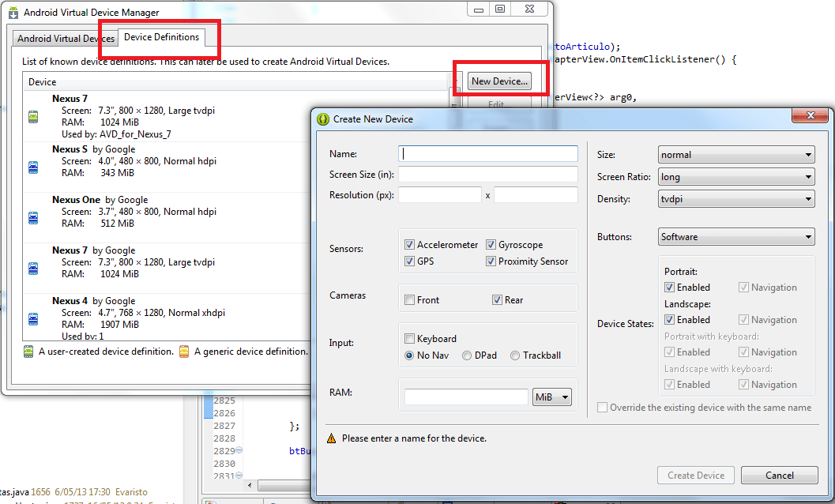The image size is (835, 504).
Task: Click the Create New Device window icon
Action: click(323, 119)
